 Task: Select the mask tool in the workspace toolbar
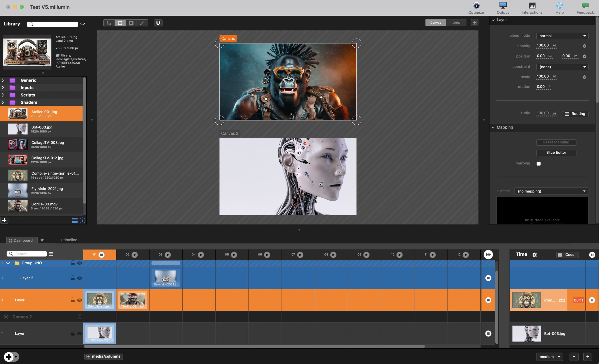131,23
